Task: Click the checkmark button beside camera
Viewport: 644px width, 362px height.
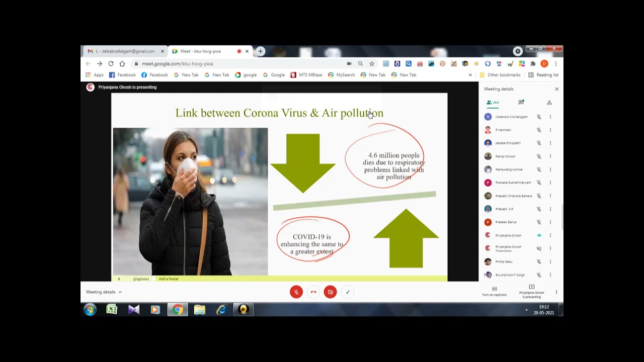Action: [x=347, y=292]
